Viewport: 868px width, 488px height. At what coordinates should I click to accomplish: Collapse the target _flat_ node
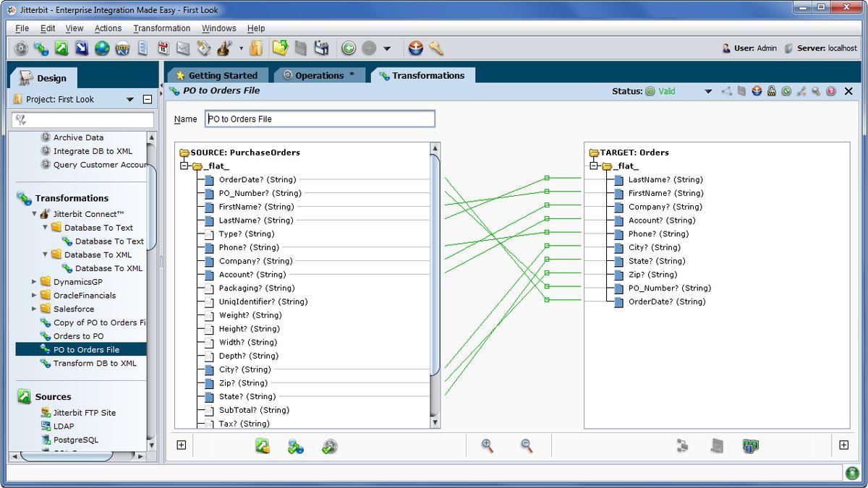click(595, 166)
